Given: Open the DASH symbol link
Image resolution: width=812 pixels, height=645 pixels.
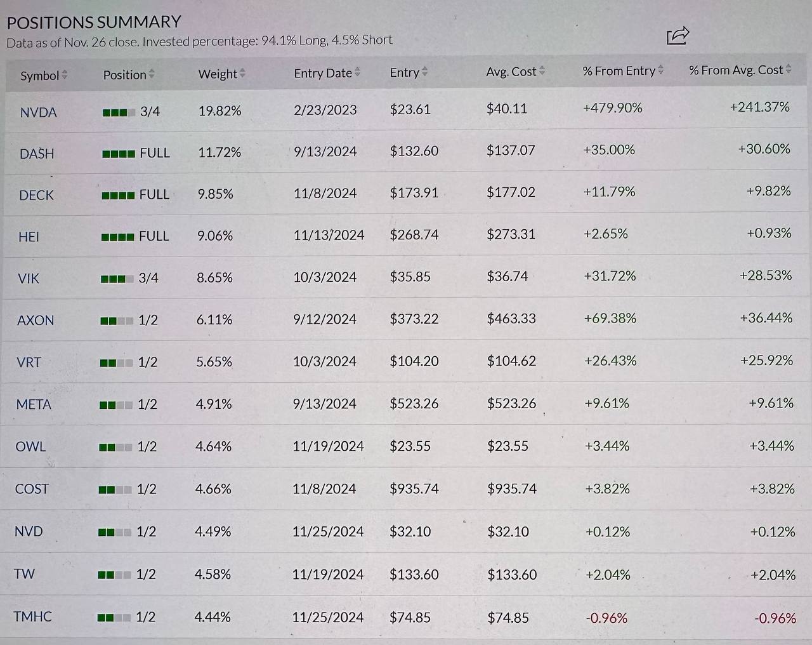Looking at the screenshot, I should [37, 154].
